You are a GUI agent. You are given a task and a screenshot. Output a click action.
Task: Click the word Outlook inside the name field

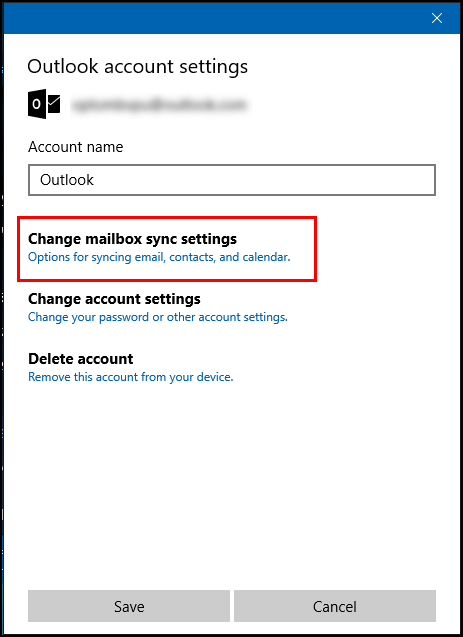(67, 180)
